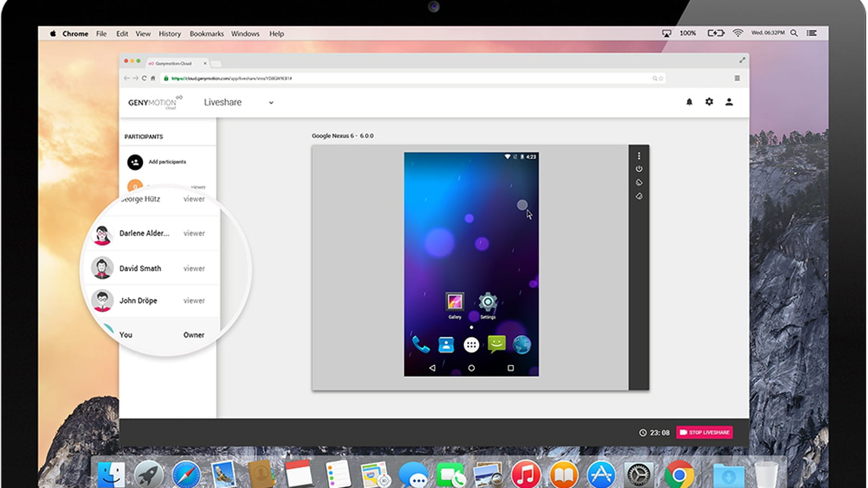
Task: Tap the Android Browser globe icon
Action: [522, 345]
